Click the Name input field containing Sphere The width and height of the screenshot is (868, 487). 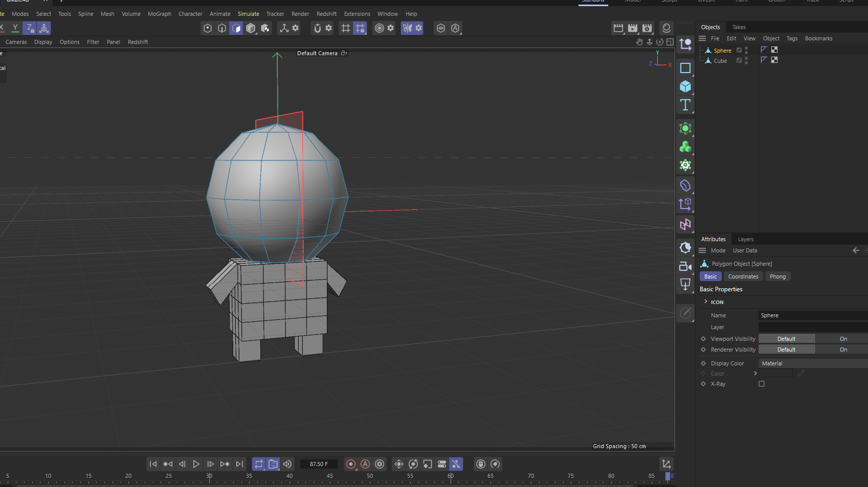812,315
